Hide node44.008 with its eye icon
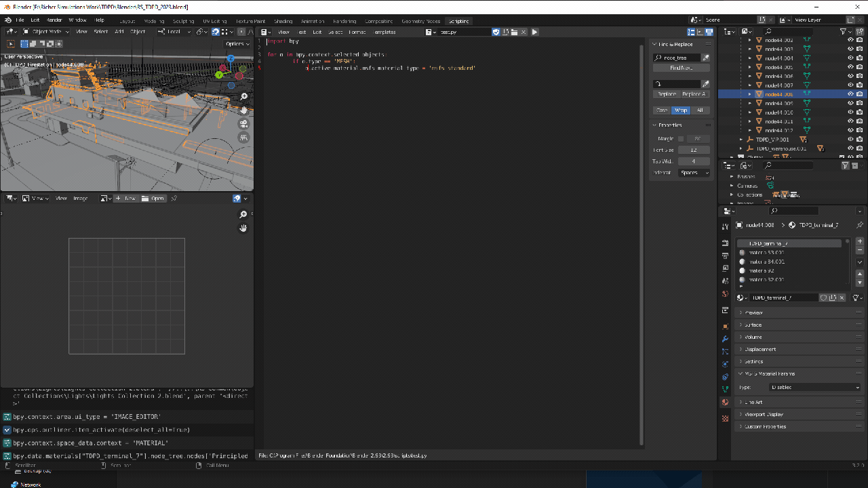868x488 pixels. [x=850, y=94]
